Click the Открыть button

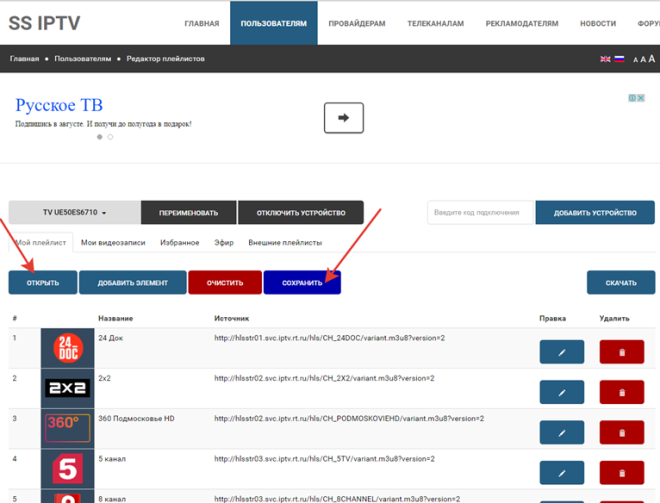pos(43,282)
